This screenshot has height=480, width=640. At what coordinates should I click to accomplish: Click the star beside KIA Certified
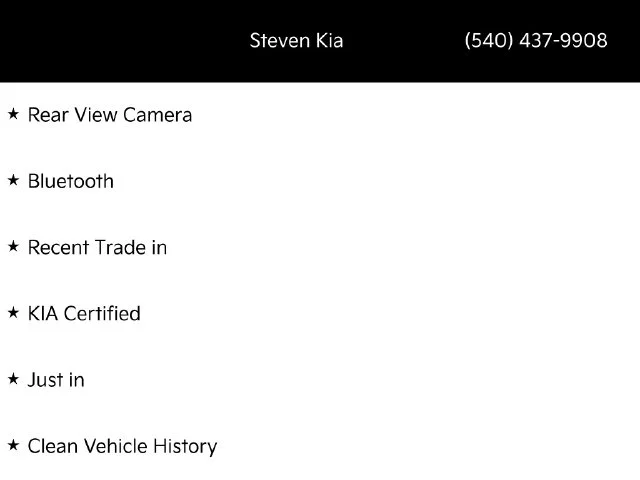(x=13, y=313)
